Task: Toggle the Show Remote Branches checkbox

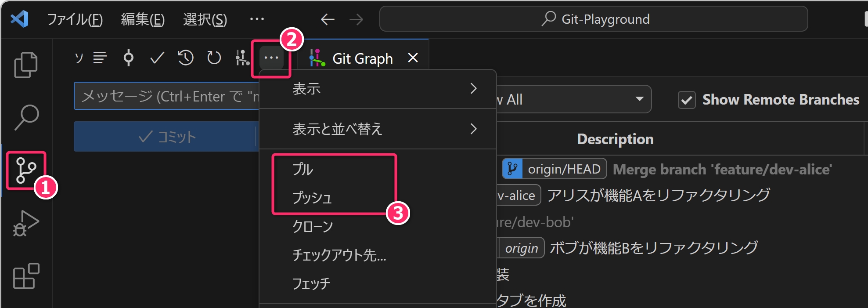Action: (x=687, y=100)
